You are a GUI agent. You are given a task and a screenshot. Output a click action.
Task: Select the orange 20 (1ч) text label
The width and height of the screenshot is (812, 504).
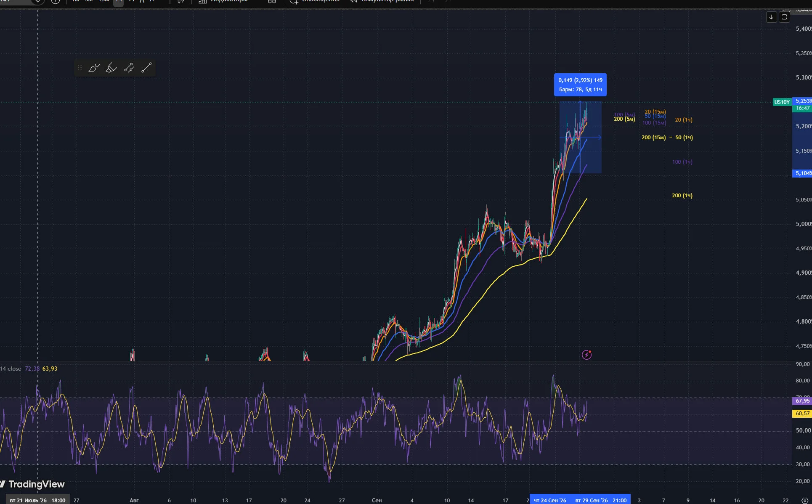684,120
